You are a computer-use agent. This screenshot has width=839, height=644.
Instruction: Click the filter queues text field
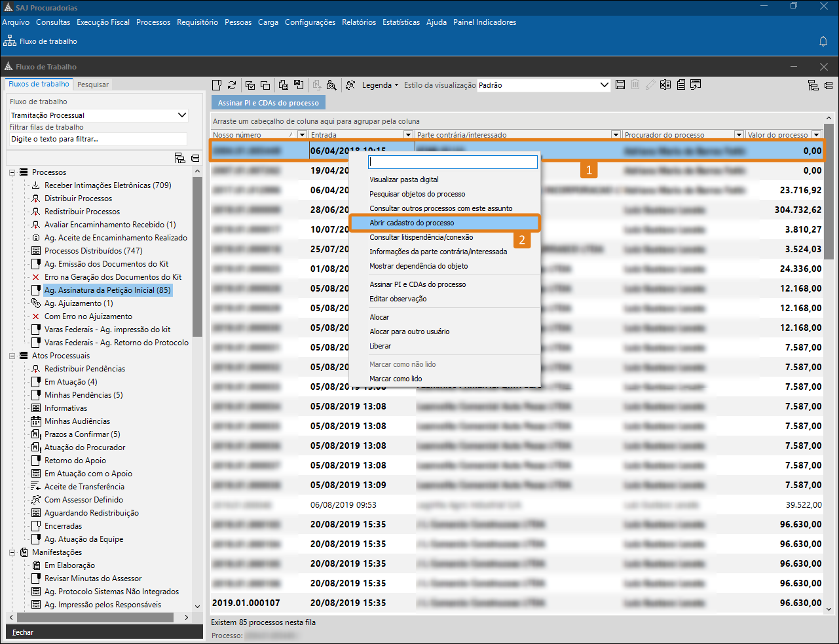click(98, 139)
